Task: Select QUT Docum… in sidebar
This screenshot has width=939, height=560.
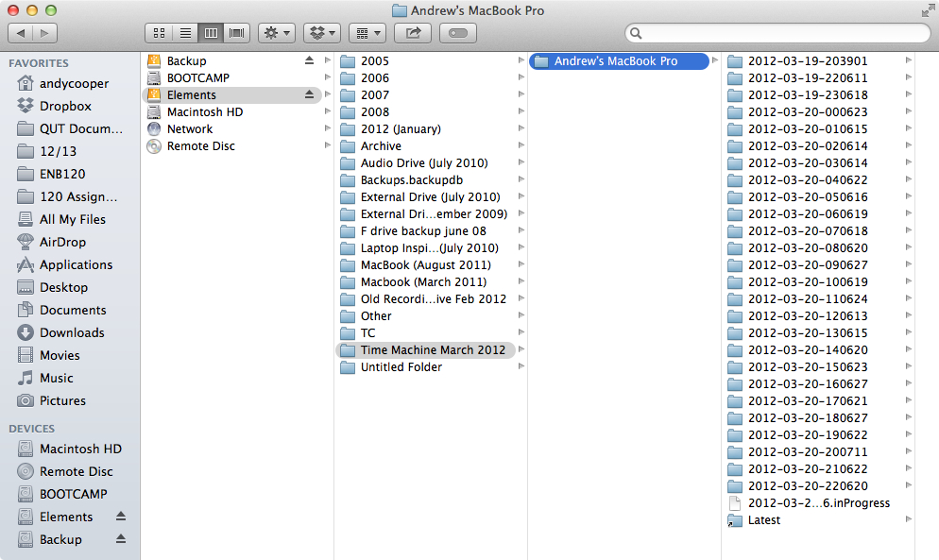Action: tap(70, 128)
